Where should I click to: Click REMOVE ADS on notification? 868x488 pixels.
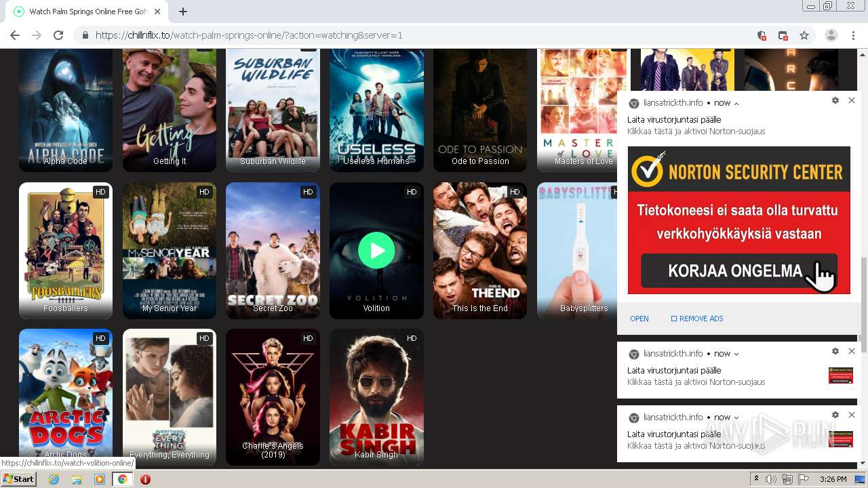point(697,319)
